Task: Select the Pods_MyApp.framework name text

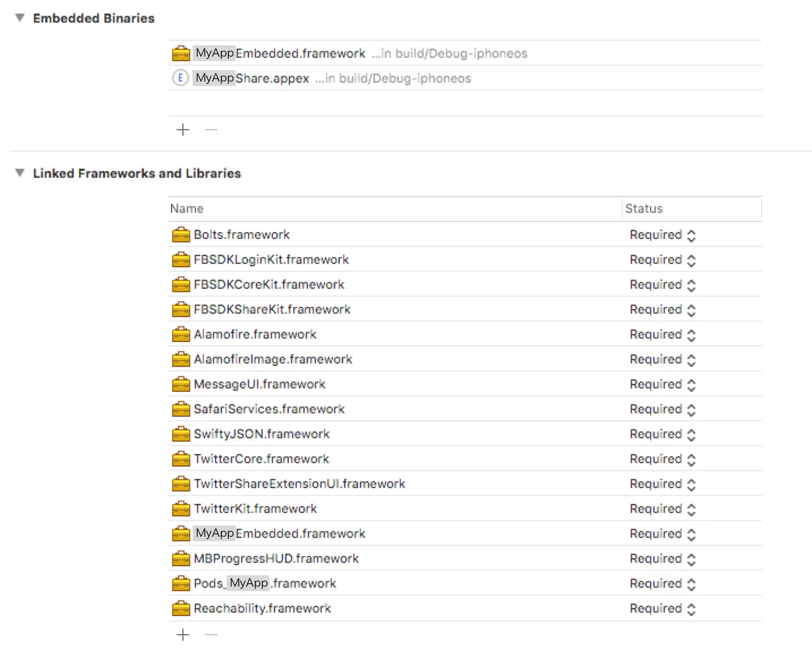Action: [x=265, y=584]
